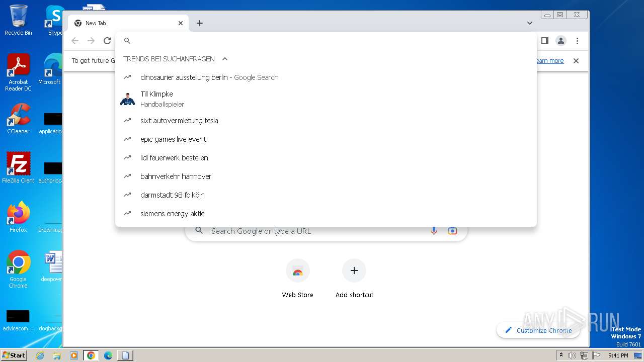Image resolution: width=644 pixels, height=362 pixels.
Task: Click the Till Klimpke thumbnail image
Action: click(x=128, y=99)
